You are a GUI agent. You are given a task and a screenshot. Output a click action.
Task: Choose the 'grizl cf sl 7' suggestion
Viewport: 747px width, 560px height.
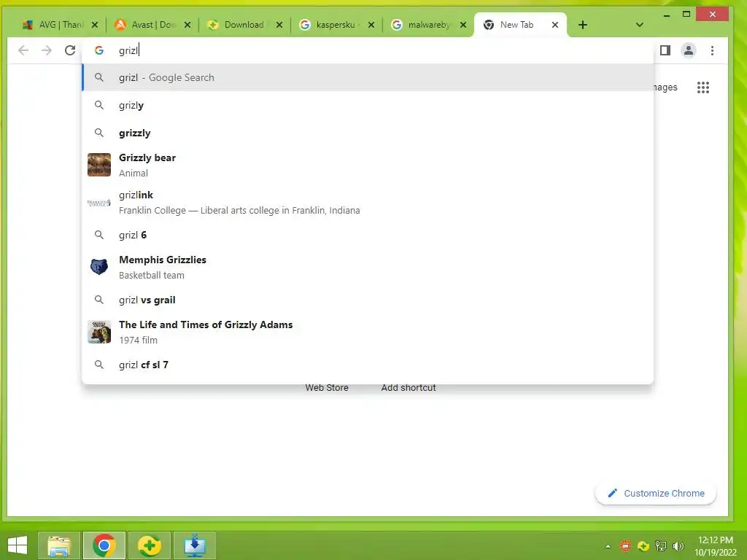368,365
